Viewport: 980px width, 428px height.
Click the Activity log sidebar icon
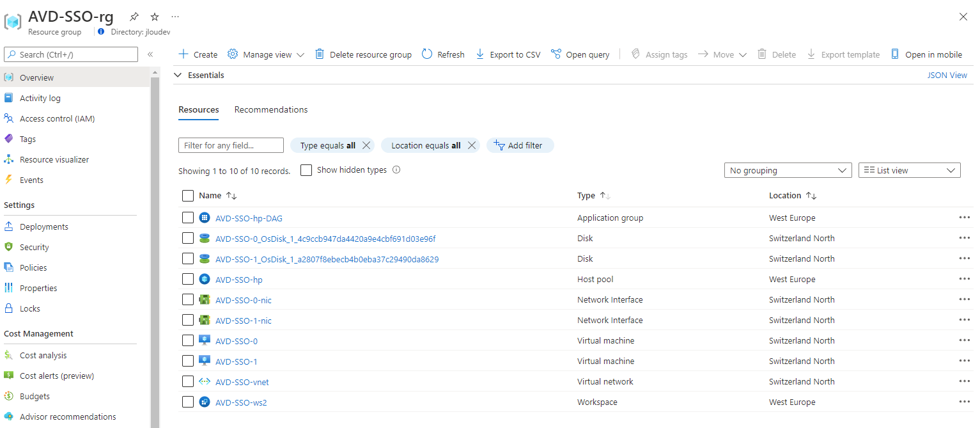8,98
